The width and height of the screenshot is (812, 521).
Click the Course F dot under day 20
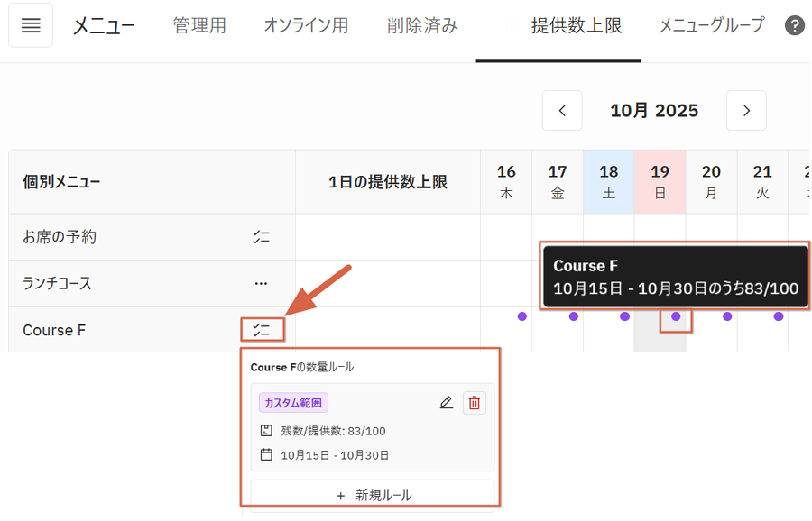tap(727, 316)
